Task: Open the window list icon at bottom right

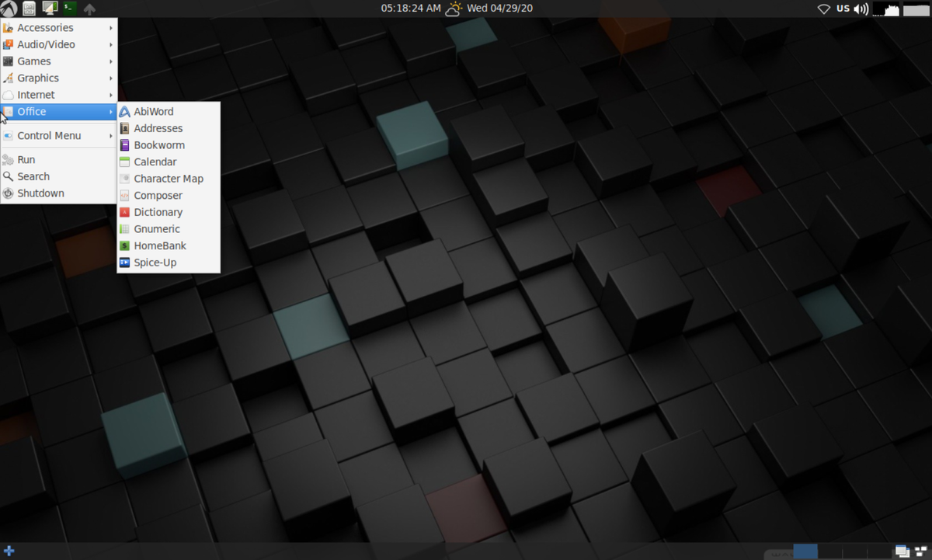Action: 921,551
